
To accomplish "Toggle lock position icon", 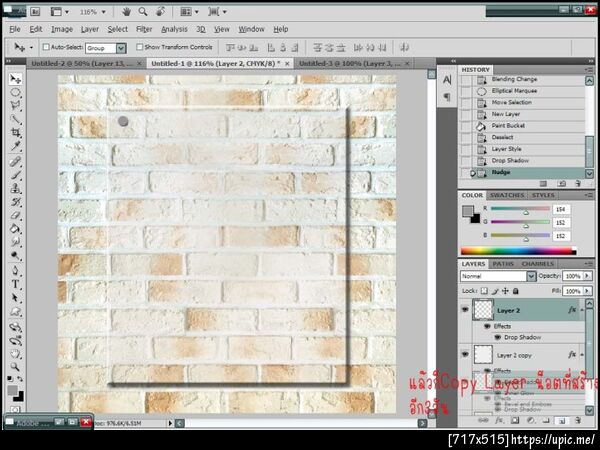I will (x=505, y=291).
